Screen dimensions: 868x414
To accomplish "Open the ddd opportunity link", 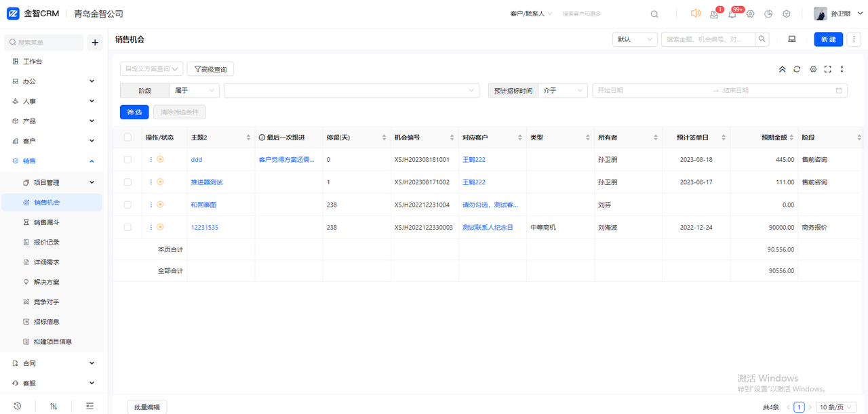I will pyautogui.click(x=197, y=160).
